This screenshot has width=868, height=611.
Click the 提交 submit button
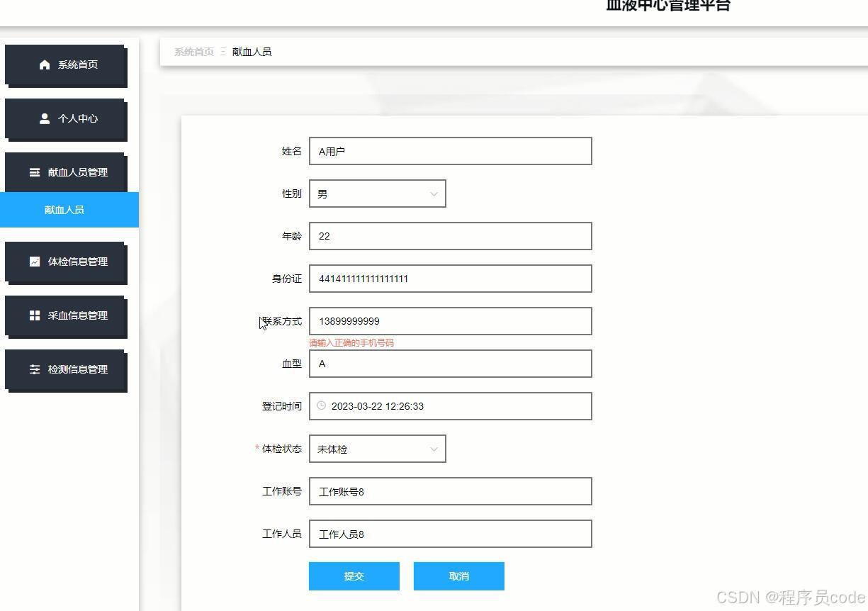354,576
